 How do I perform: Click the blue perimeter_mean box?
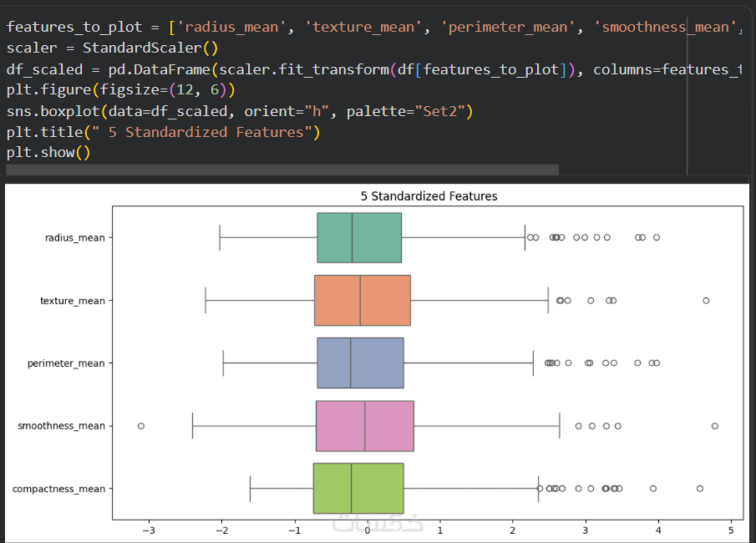click(x=360, y=363)
